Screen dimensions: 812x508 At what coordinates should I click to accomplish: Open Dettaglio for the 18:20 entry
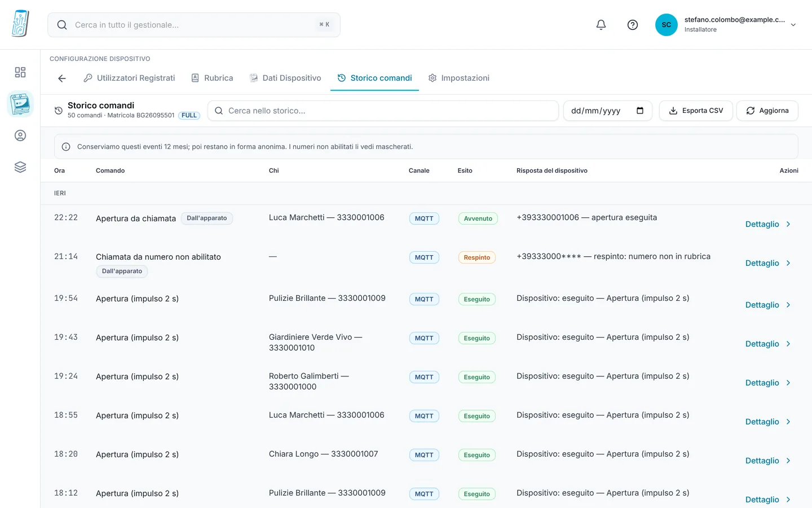[x=768, y=461]
